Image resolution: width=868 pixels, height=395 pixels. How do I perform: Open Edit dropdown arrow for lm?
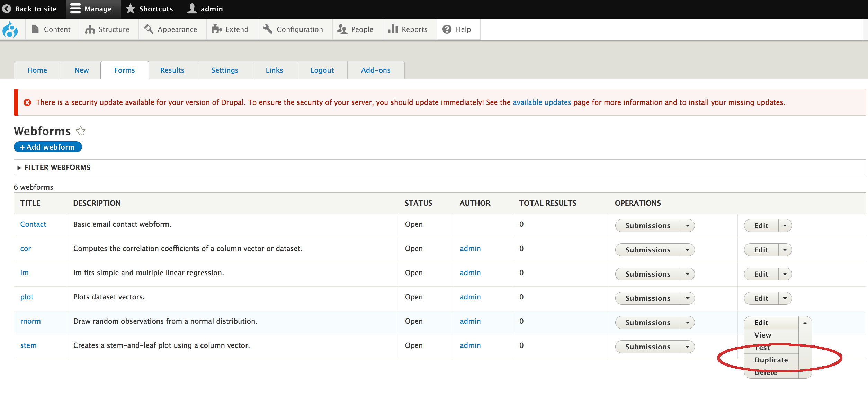coord(785,274)
